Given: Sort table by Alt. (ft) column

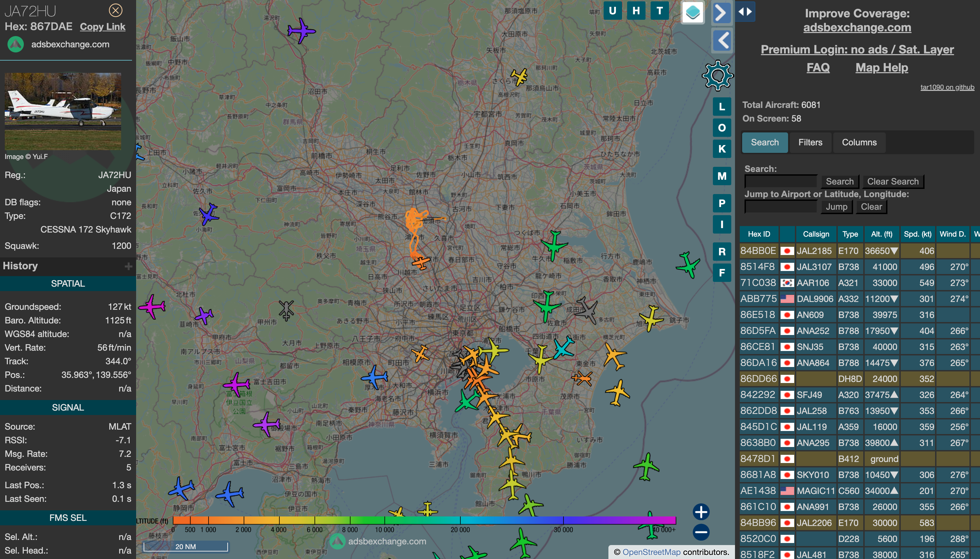Looking at the screenshot, I should pos(881,234).
